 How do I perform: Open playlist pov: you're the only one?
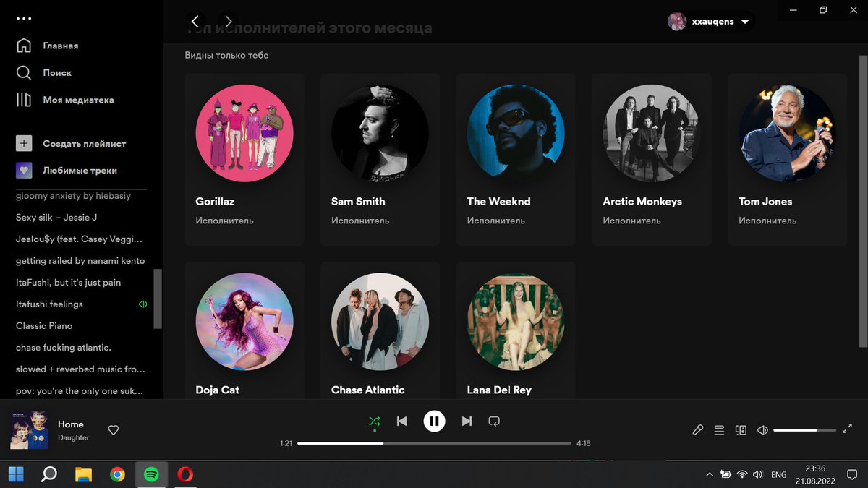[80, 391]
